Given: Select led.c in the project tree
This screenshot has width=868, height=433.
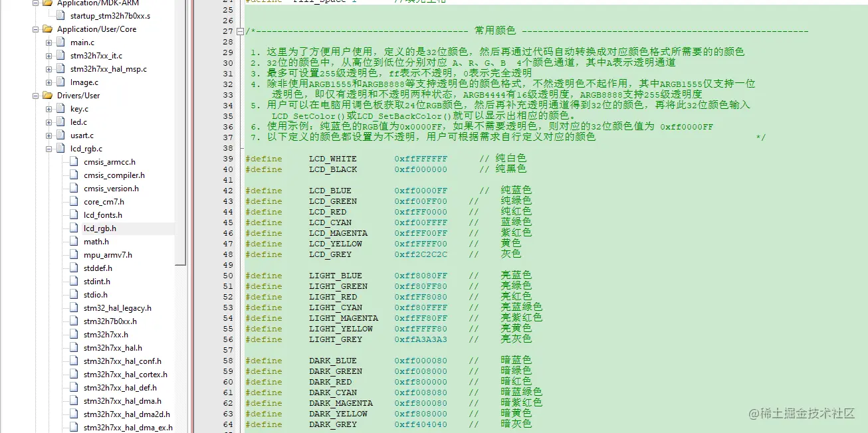Looking at the screenshot, I should click(x=78, y=122).
